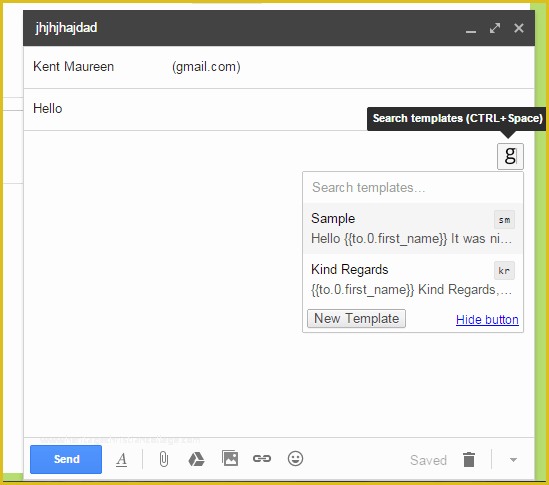Click the Gorgias 'g' templates button
This screenshot has width=549, height=485.
pyautogui.click(x=510, y=156)
